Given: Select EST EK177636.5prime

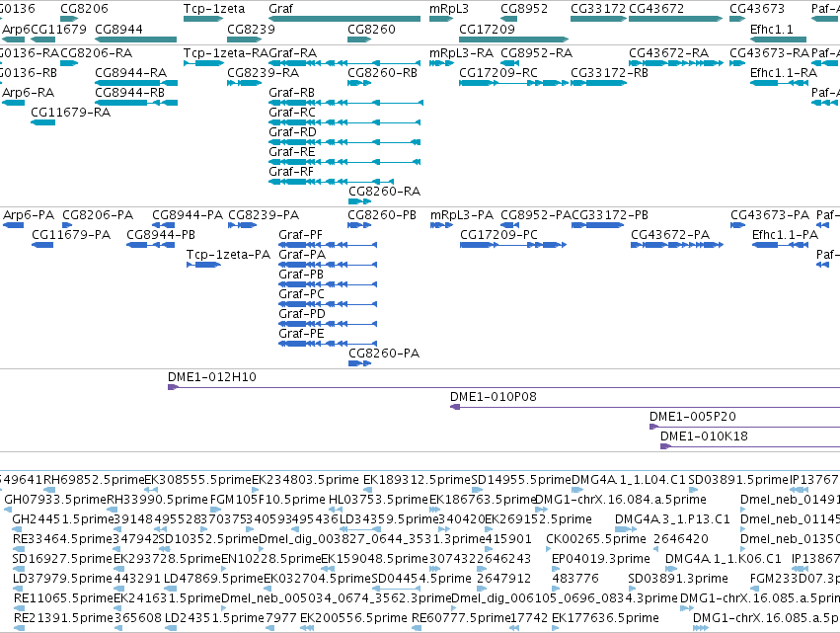Looking at the screenshot, I should tap(556, 628).
